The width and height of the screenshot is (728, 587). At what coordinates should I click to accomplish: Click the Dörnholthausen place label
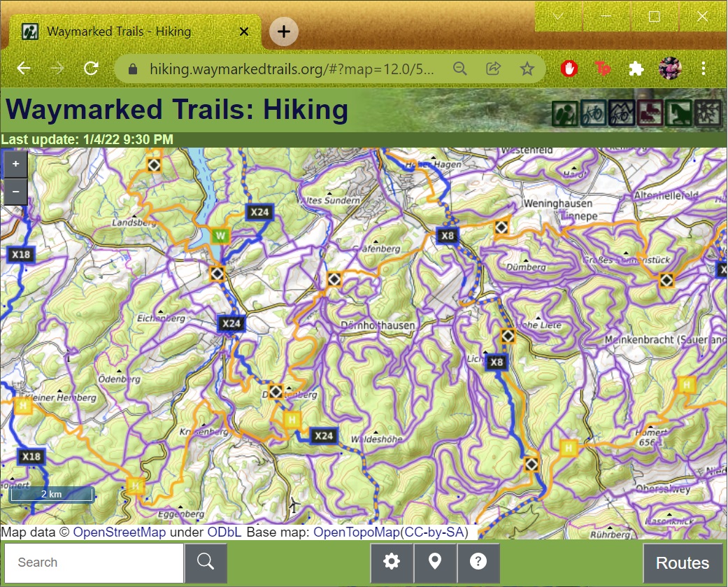click(378, 325)
